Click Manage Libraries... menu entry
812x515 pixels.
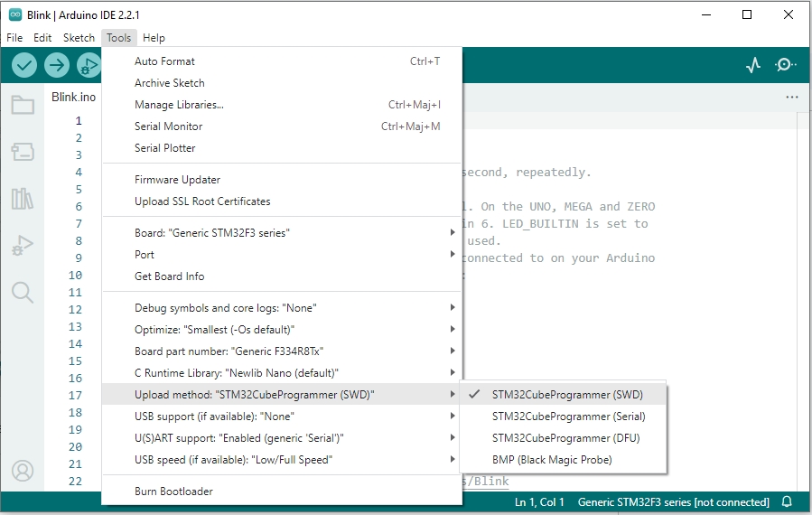[x=179, y=105]
